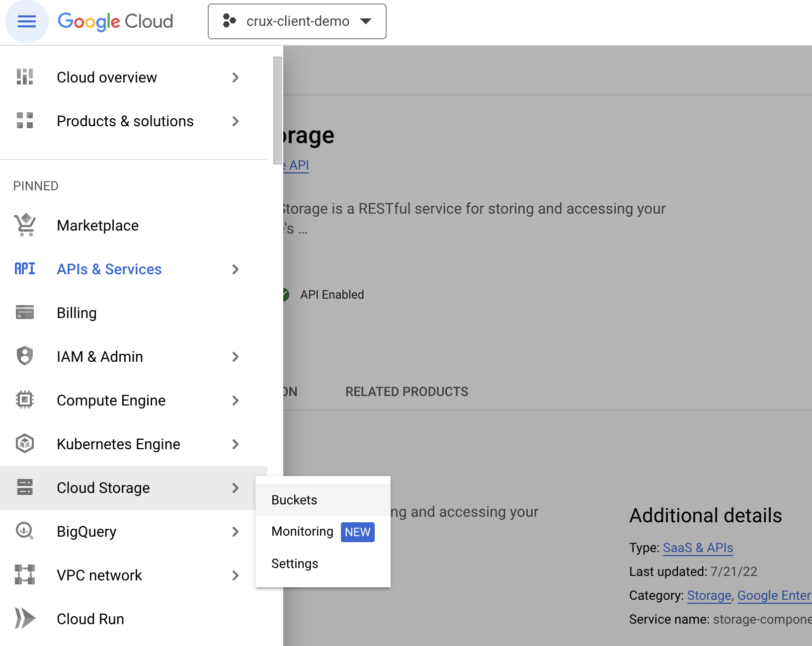Click the hamburger navigation menu icon
The image size is (812, 646).
tap(27, 21)
